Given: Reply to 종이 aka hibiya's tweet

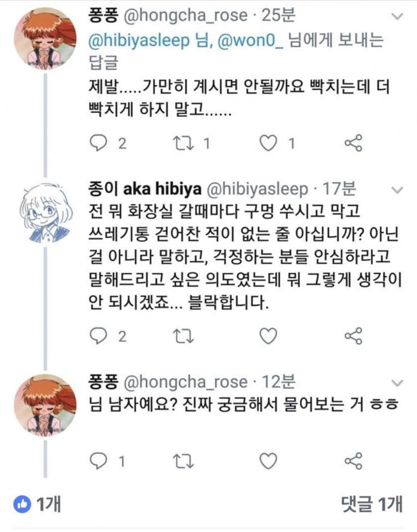Looking at the screenshot, I should pyautogui.click(x=100, y=336).
